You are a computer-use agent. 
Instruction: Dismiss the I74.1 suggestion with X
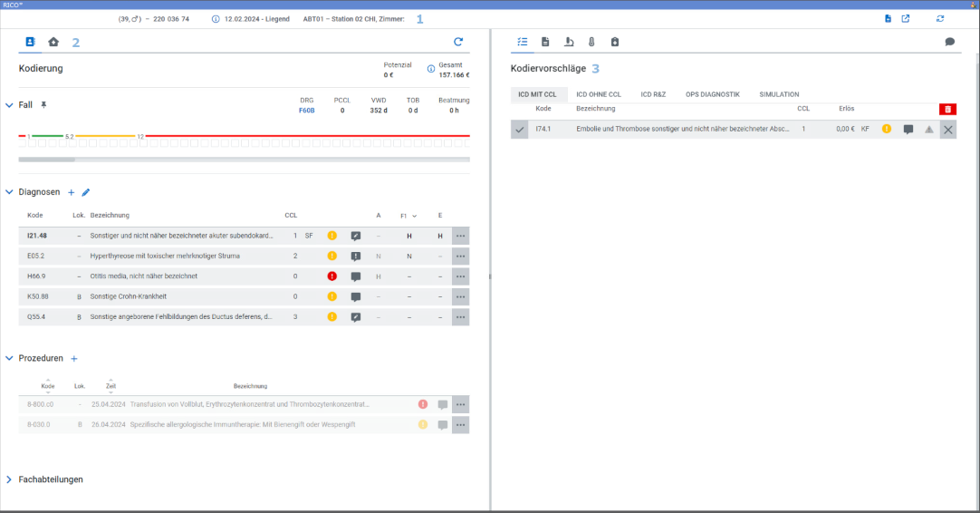pos(948,130)
